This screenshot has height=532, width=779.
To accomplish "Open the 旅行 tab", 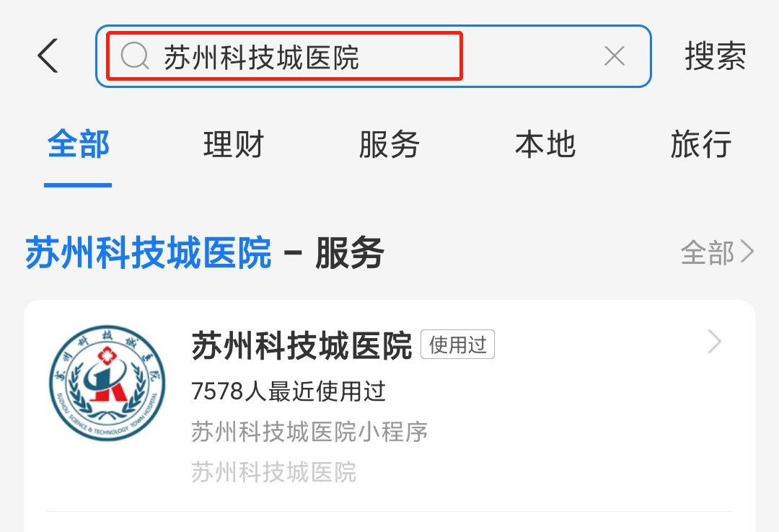I will click(700, 144).
